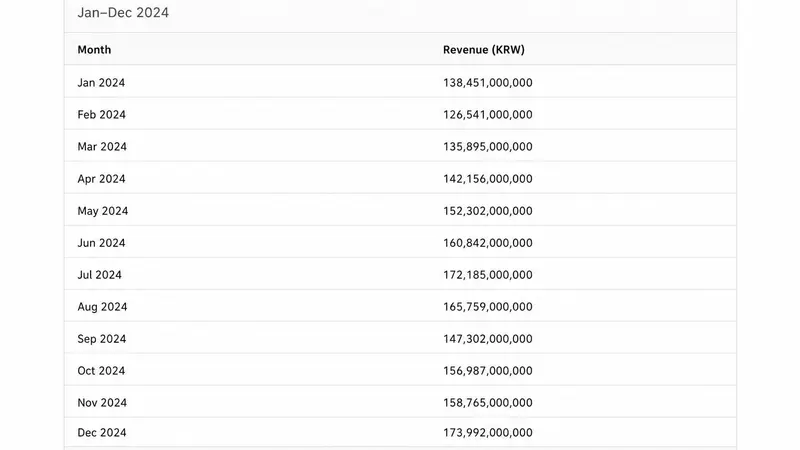800x450 pixels.
Task: Select the value 172,185,000,000
Action: coord(488,275)
